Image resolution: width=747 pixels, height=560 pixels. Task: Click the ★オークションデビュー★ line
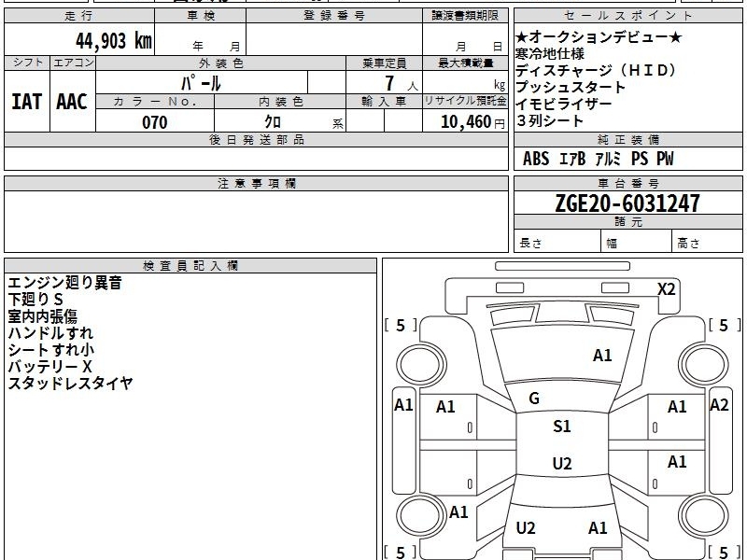point(599,37)
